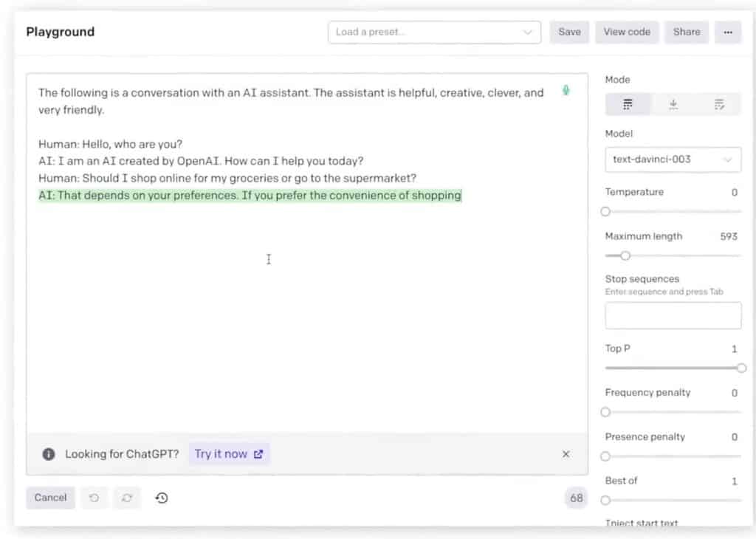Click the Mode label
756x539 pixels.
coord(617,80)
